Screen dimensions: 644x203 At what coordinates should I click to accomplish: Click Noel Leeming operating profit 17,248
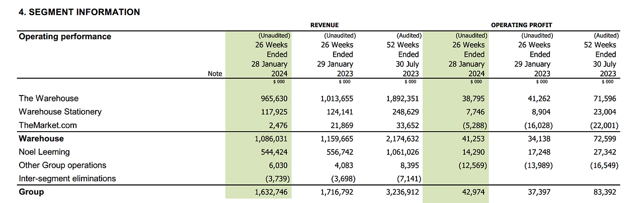[x=539, y=152]
